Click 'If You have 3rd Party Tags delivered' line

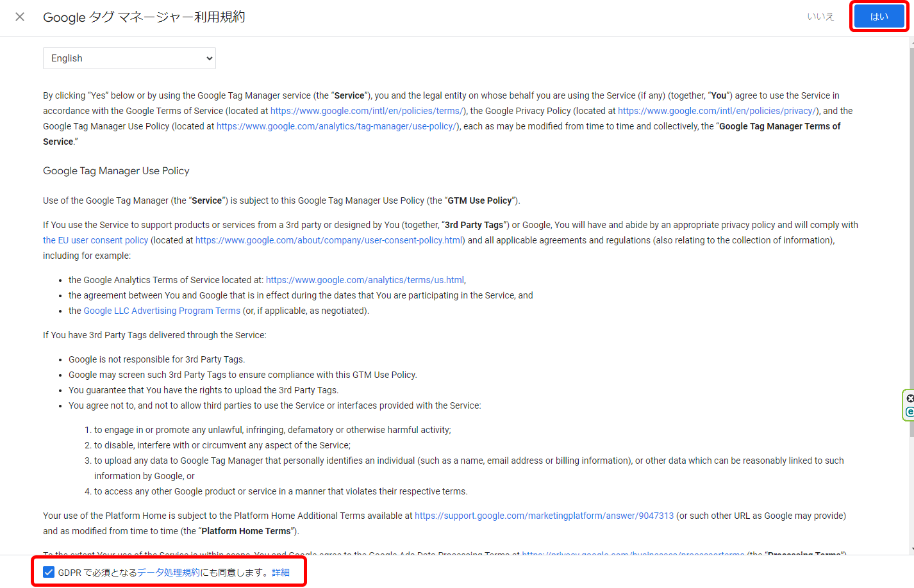click(154, 335)
